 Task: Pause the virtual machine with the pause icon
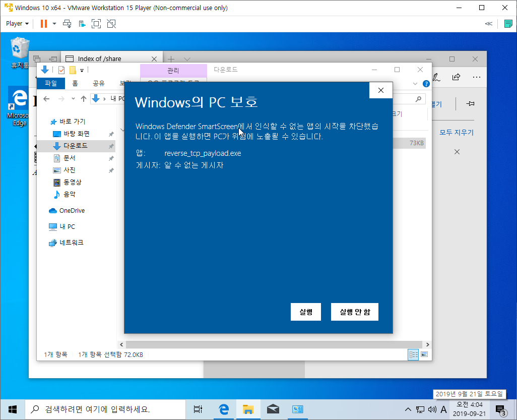tap(43, 24)
